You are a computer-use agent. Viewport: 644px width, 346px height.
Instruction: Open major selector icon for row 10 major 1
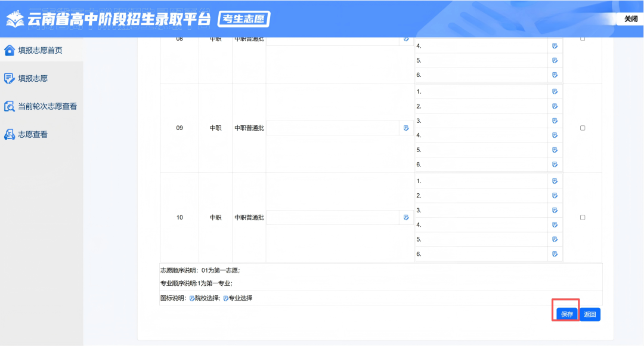(x=555, y=181)
